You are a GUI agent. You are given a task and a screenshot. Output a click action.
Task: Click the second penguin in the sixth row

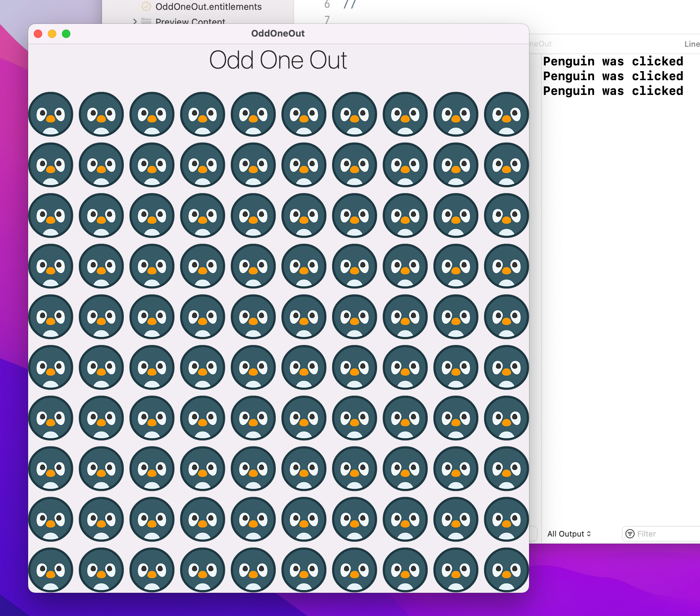tap(101, 368)
